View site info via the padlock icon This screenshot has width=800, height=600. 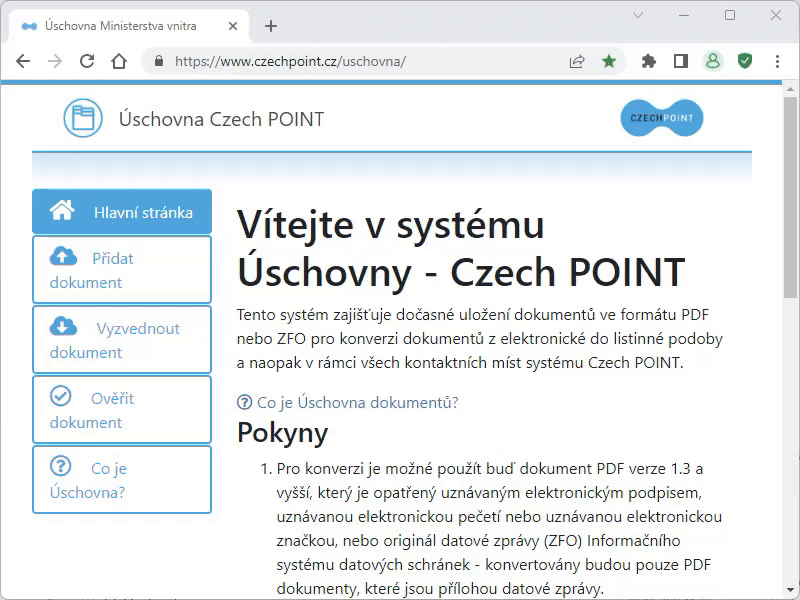(x=159, y=61)
